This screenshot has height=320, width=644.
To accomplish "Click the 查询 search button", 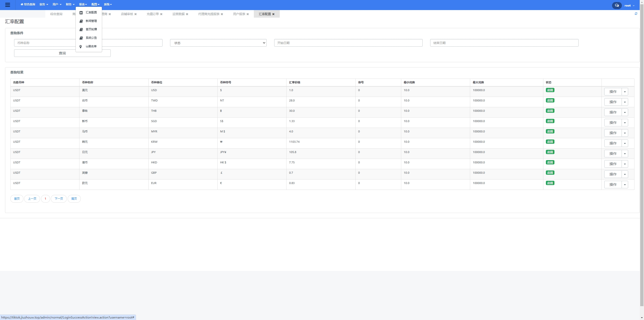I will (62, 53).
